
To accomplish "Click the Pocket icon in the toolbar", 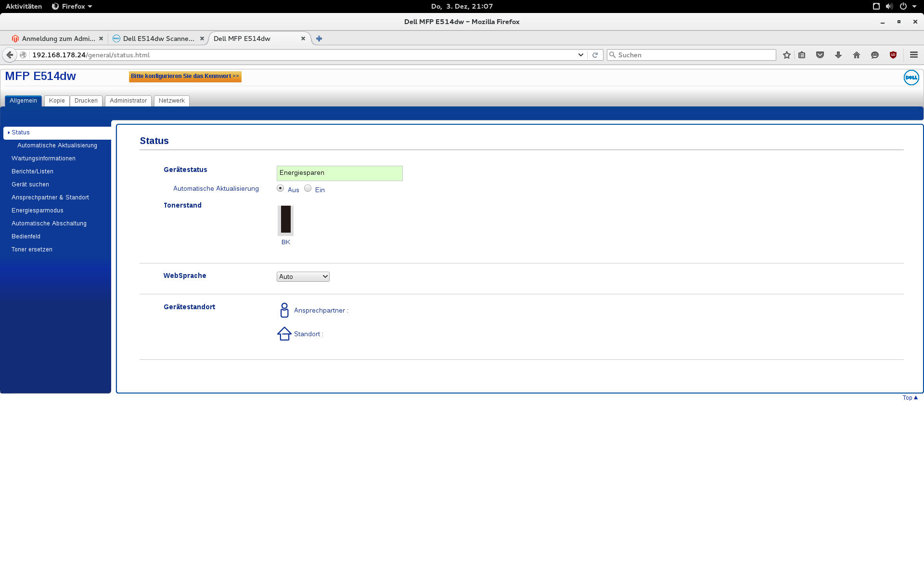I will click(820, 55).
